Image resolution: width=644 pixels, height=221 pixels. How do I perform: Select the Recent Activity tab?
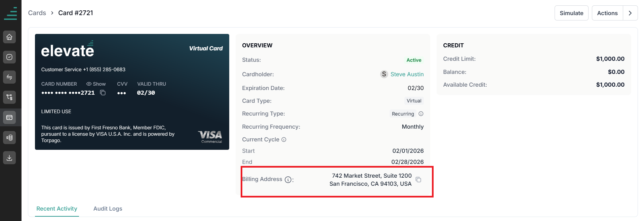pos(57,209)
